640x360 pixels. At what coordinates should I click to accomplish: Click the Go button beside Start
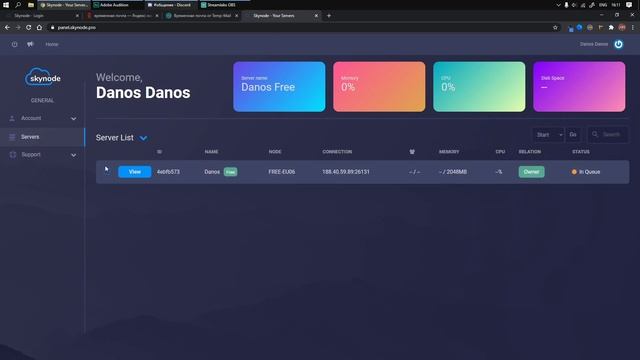pos(573,135)
